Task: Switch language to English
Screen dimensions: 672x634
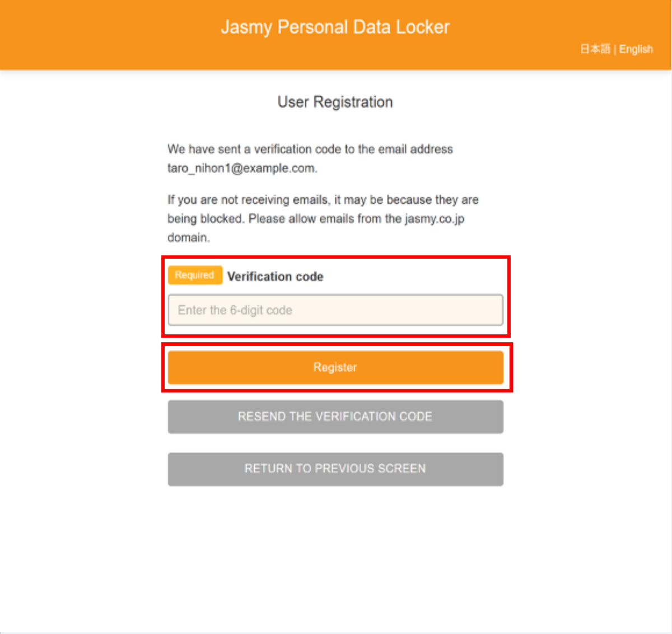Action: pos(636,49)
